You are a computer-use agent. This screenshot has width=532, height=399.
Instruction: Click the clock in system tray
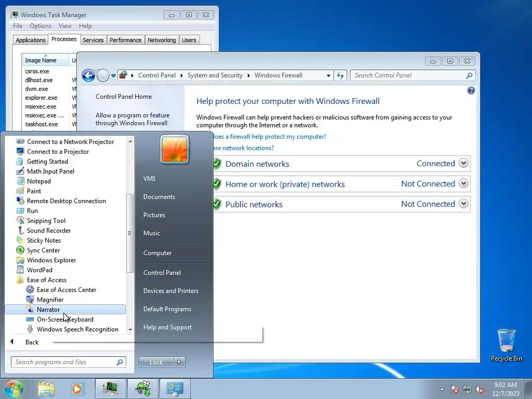tap(505, 389)
